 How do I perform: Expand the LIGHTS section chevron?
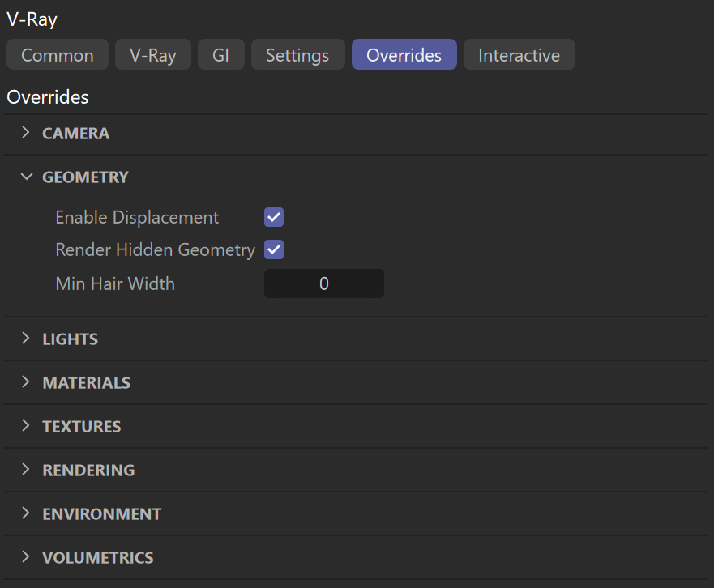[x=26, y=339]
